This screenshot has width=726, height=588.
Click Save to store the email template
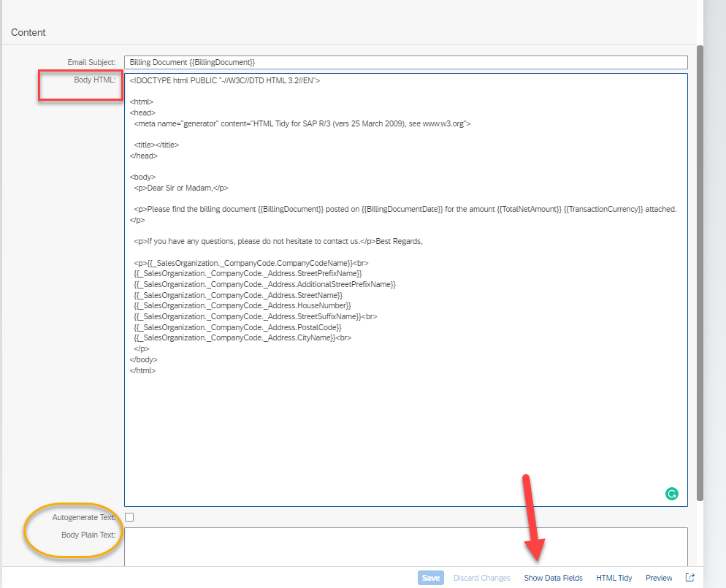click(430, 577)
